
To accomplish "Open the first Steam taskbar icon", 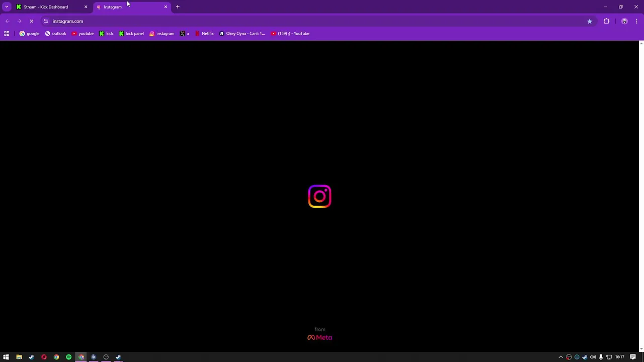I will pos(31,357).
